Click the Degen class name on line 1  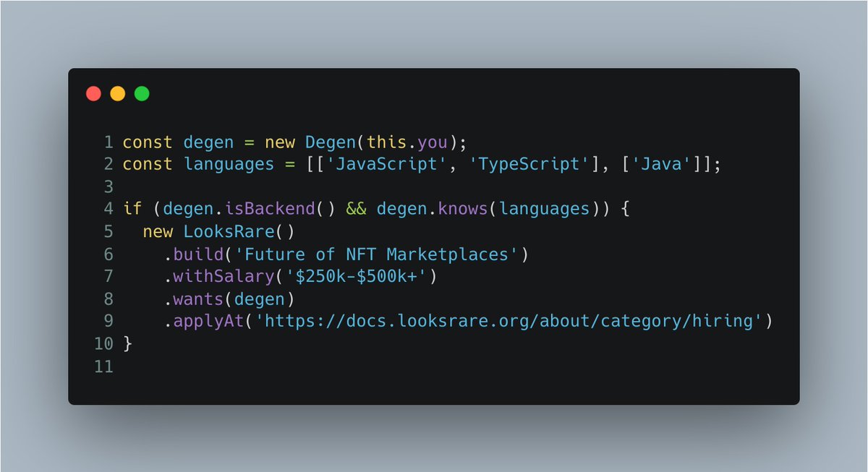pos(331,142)
